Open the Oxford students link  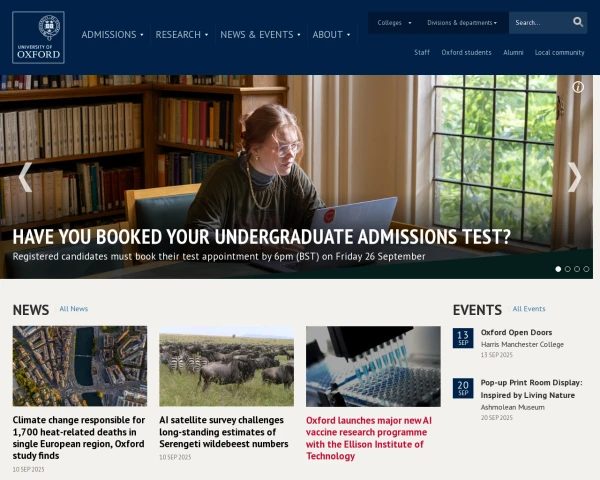[x=466, y=52]
